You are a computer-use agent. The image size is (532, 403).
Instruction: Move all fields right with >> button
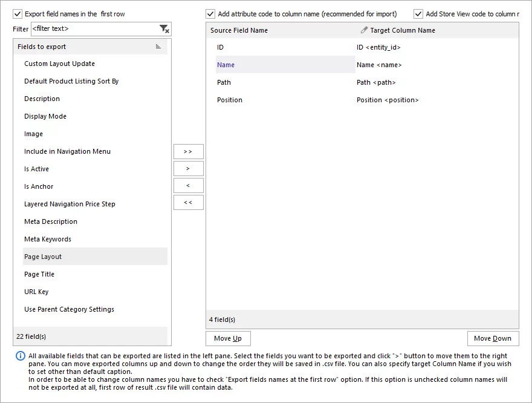pos(188,151)
